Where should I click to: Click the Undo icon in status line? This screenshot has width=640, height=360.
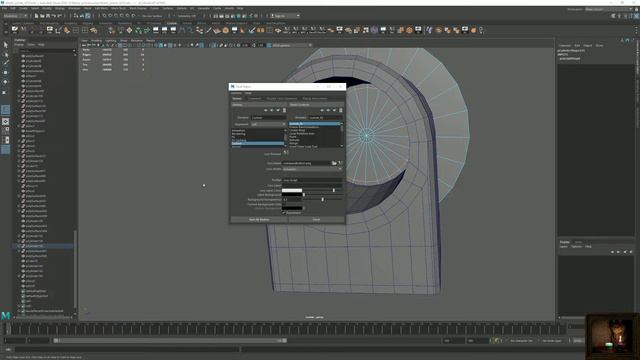53,16
